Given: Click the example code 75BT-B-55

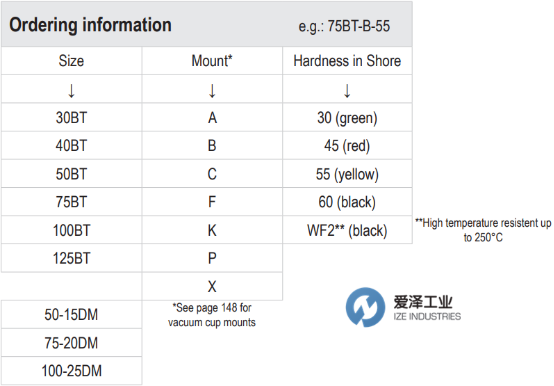Looking at the screenshot, I should coord(359,26).
